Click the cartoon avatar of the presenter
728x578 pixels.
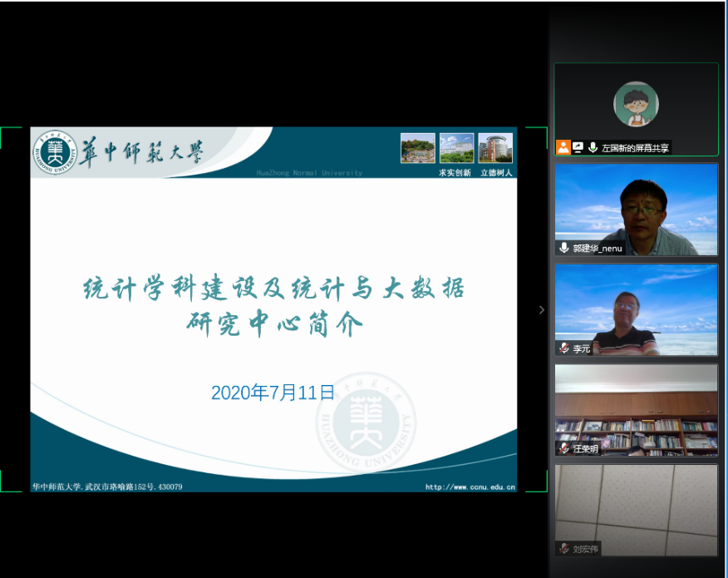tap(636, 104)
